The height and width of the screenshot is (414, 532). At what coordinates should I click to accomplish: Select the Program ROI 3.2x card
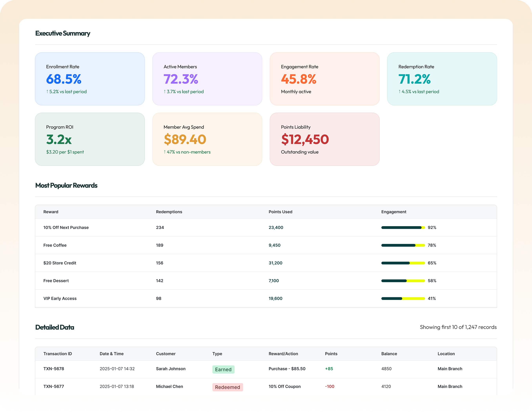[90, 139]
